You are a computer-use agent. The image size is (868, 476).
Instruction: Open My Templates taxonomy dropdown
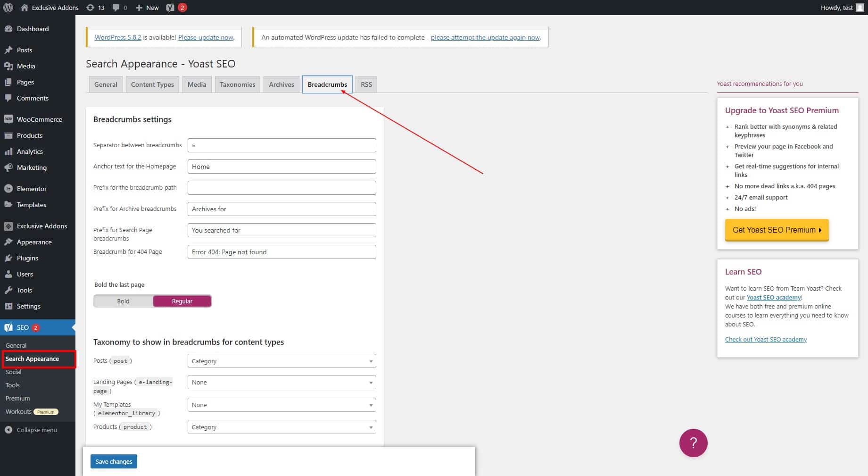pyautogui.click(x=281, y=405)
